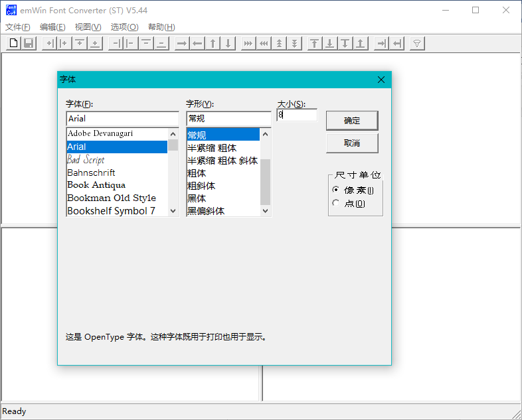Viewport: 522px width, 420px height.
Task: Click the single up-arrow shift icon
Action: click(213, 43)
